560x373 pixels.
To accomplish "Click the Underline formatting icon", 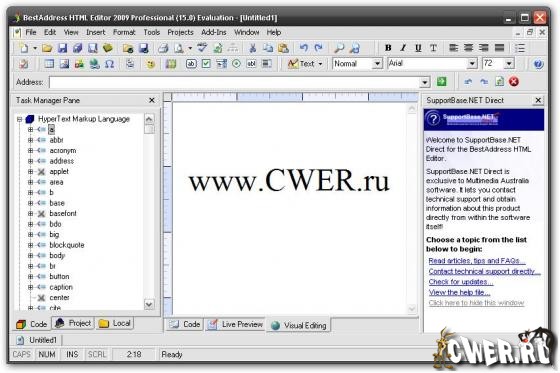I will [x=418, y=48].
